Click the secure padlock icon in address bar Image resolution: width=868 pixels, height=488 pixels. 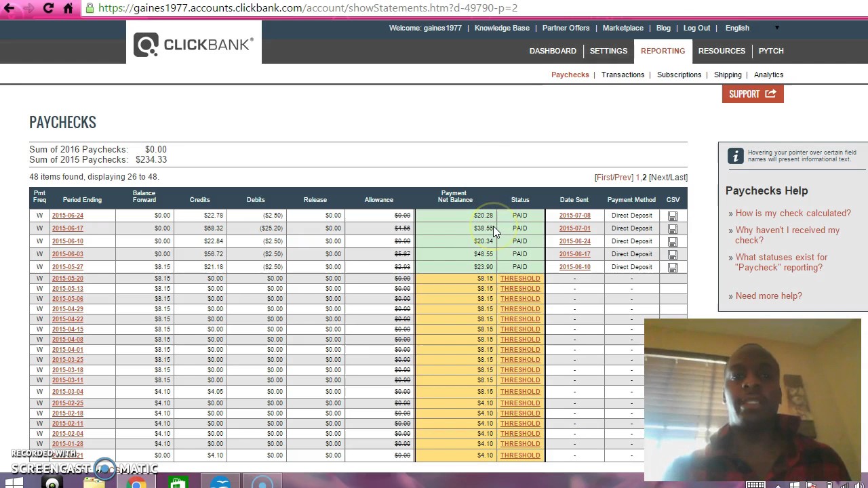coord(90,8)
